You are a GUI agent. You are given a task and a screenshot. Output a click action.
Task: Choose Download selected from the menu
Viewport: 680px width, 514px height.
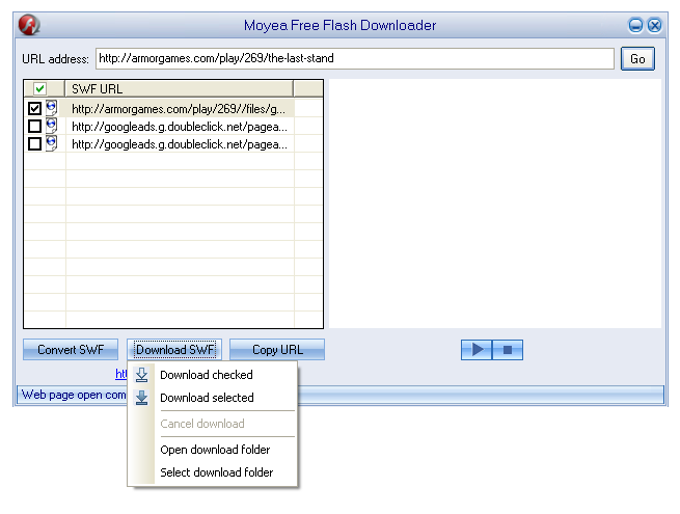tap(213, 397)
